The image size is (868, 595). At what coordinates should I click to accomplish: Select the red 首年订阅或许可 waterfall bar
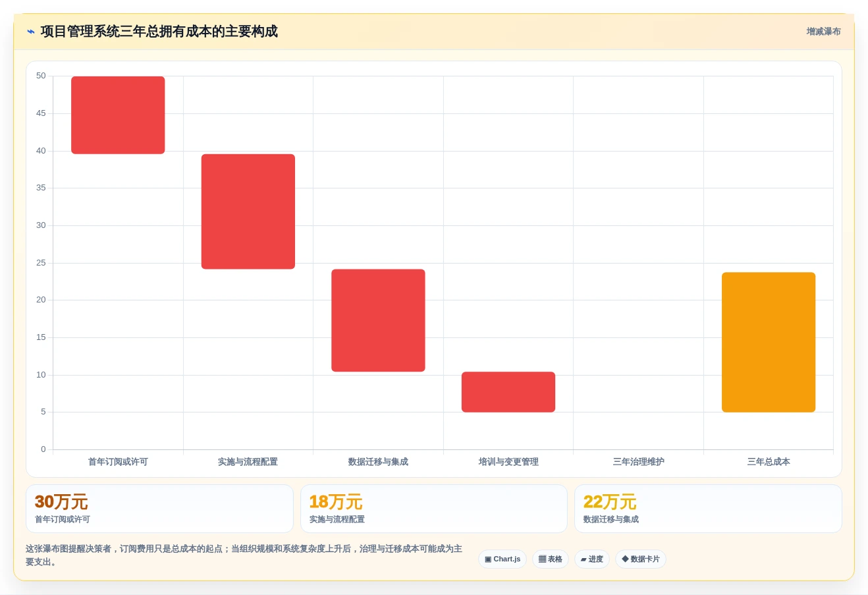pyautogui.click(x=118, y=115)
